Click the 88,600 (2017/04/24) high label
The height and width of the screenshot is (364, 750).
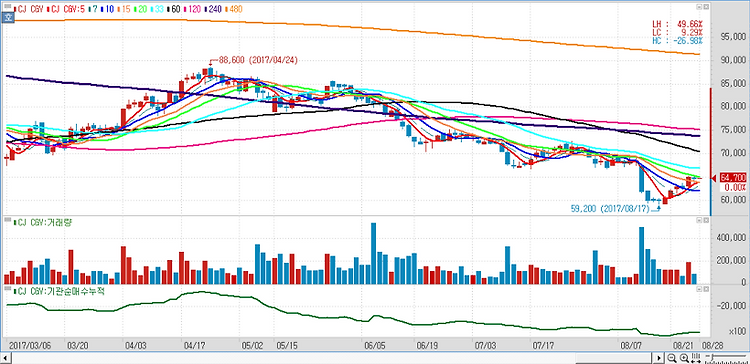click(258, 60)
